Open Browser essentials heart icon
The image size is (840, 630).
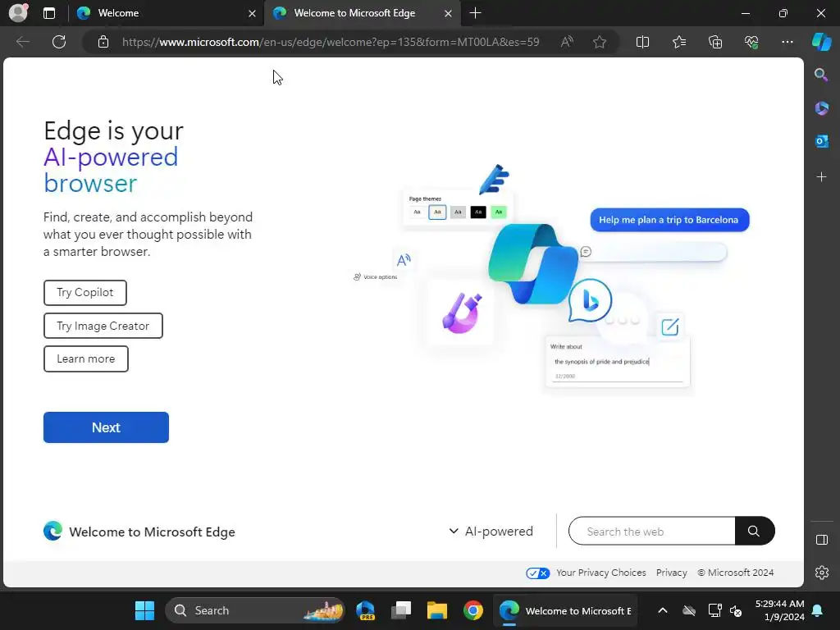(x=751, y=42)
